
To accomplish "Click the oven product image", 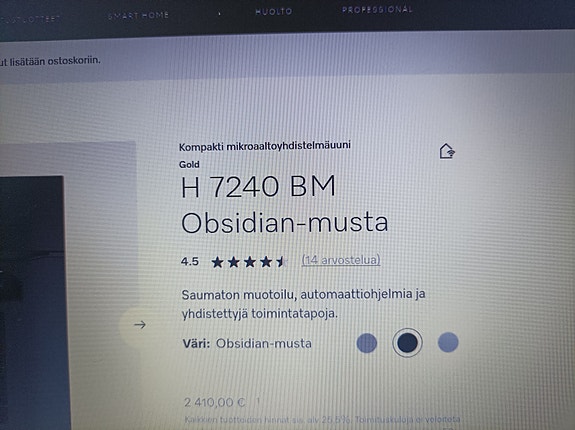I will click(x=36, y=303).
